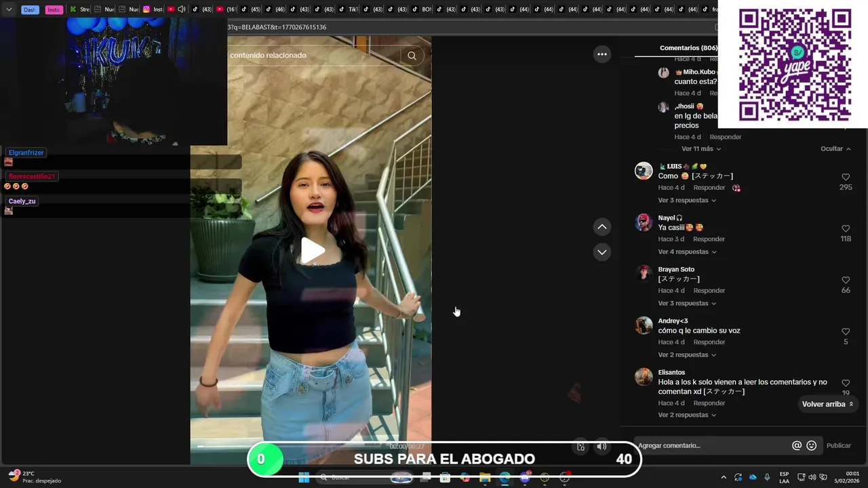Image resolution: width=868 pixels, height=488 pixels.
Task: Open the browser tab list chevron
Action: pos(9,9)
